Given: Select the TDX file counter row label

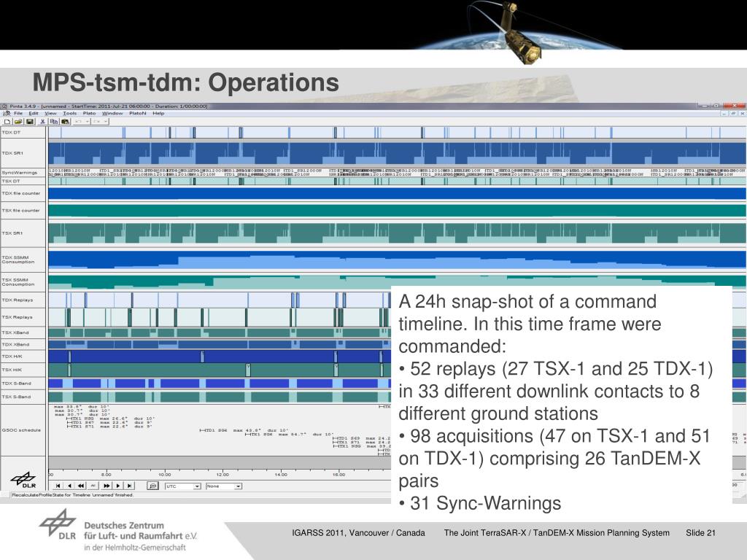Looking at the screenshot, I should tap(23, 193).
